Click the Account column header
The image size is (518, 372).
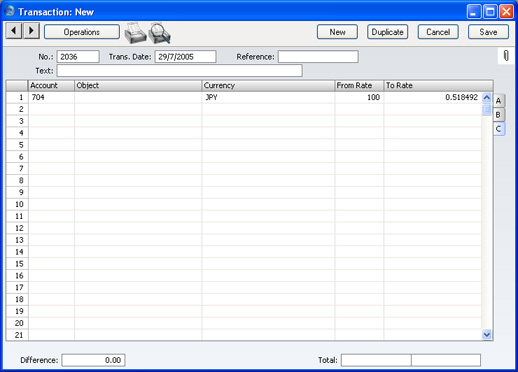(x=51, y=86)
